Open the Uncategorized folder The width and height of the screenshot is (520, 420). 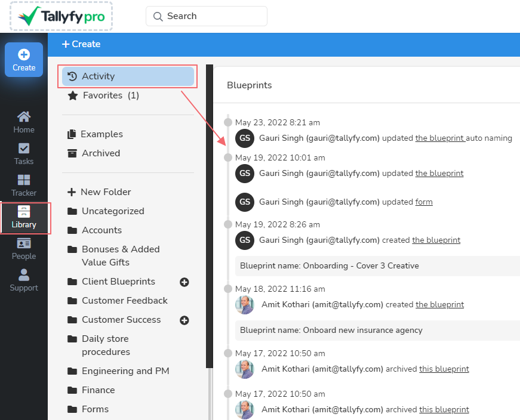113,211
